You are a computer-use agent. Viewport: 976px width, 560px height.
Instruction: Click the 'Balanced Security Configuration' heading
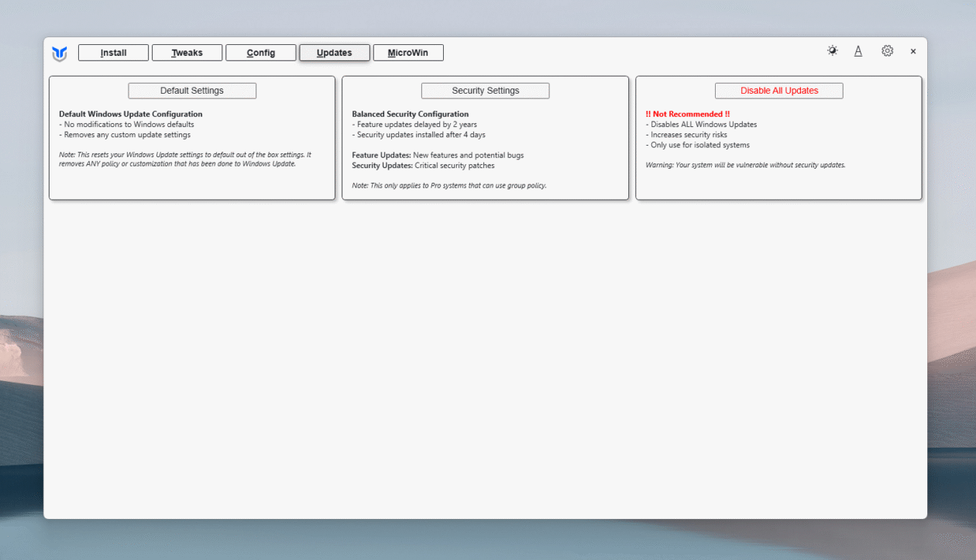(411, 114)
